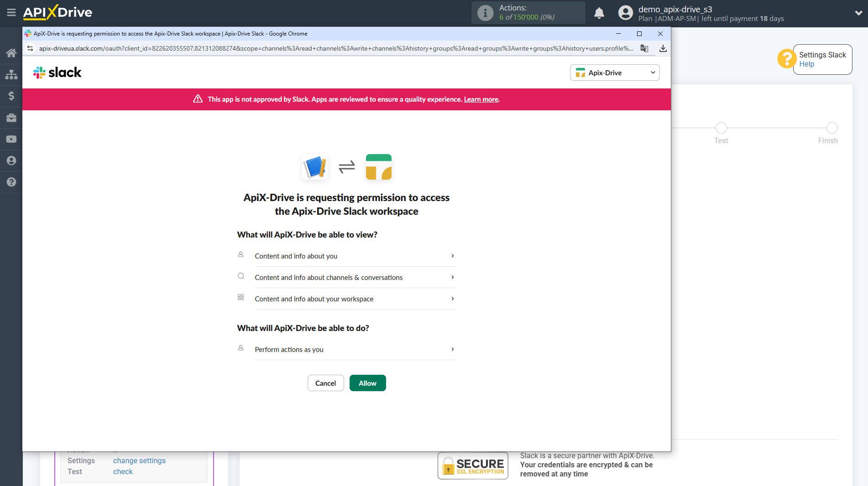Click the Slack logo in popup
This screenshot has height=486, width=868.
[x=58, y=72]
